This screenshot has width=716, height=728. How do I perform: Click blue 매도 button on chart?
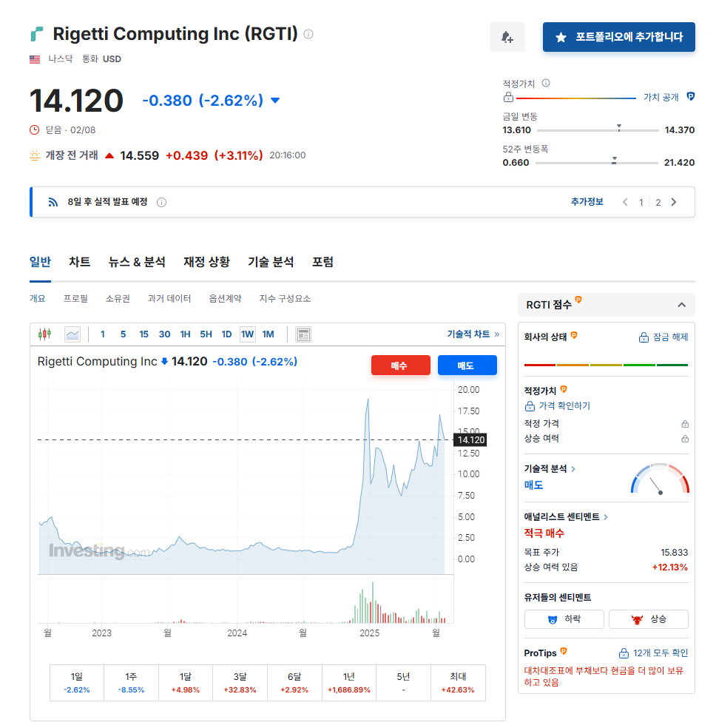pyautogui.click(x=467, y=365)
